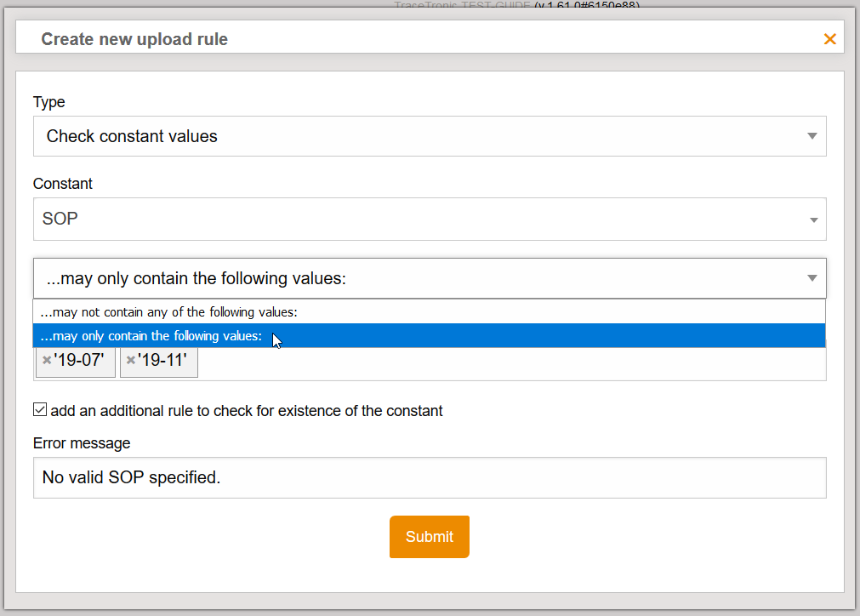This screenshot has height=616, width=860.
Task: Click the Type field's dropdown caret icon
Action: click(814, 136)
